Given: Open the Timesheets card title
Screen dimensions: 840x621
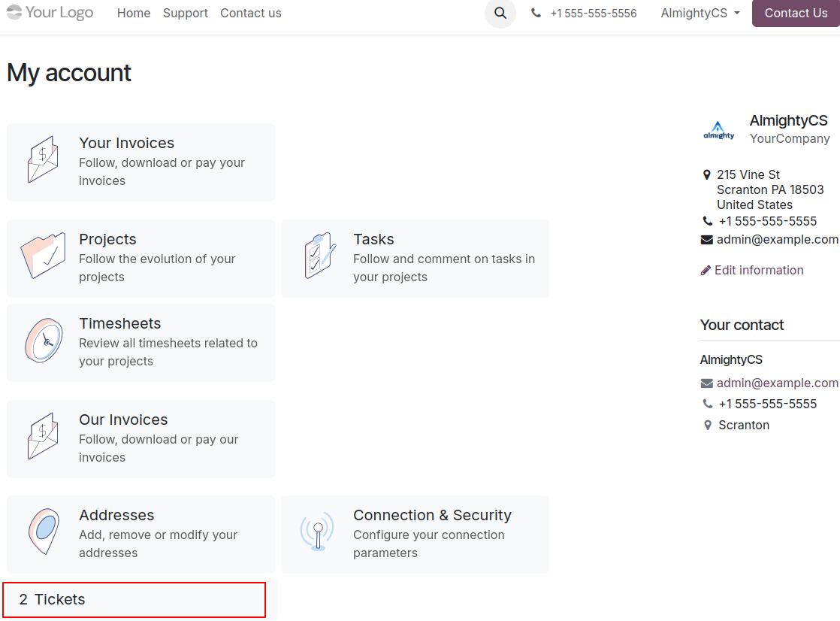Looking at the screenshot, I should (120, 324).
